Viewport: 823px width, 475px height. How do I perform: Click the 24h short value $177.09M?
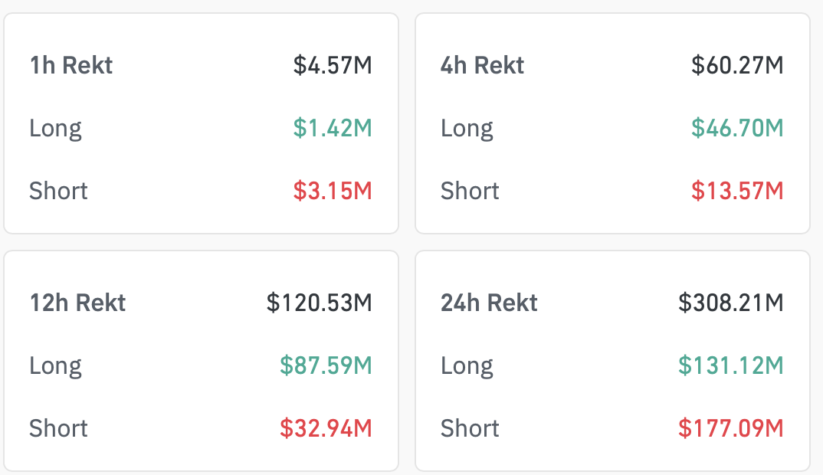point(730,428)
